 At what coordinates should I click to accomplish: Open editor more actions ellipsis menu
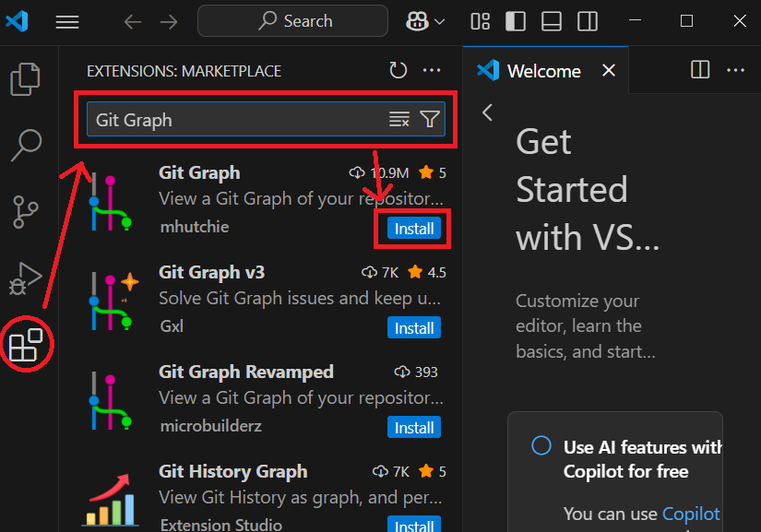click(735, 70)
